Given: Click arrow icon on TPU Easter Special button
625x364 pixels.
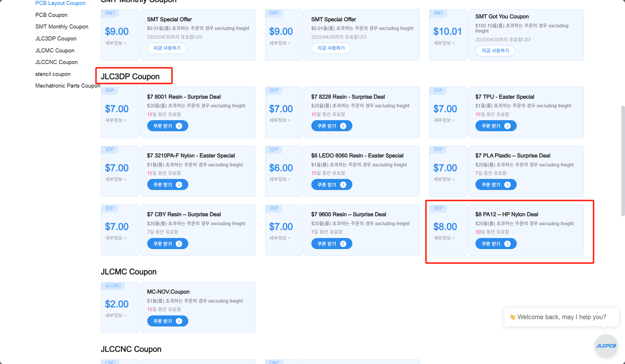Looking at the screenshot, I should click(x=507, y=126).
